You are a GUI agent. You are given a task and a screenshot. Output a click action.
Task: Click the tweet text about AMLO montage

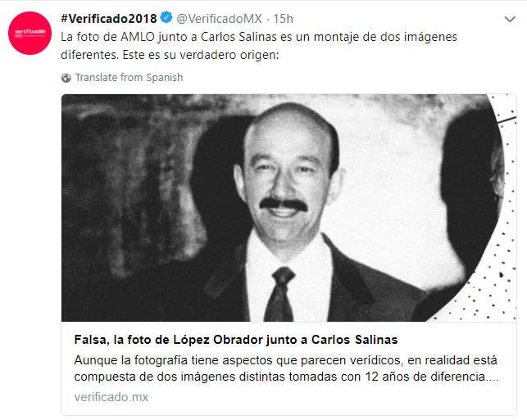[259, 46]
